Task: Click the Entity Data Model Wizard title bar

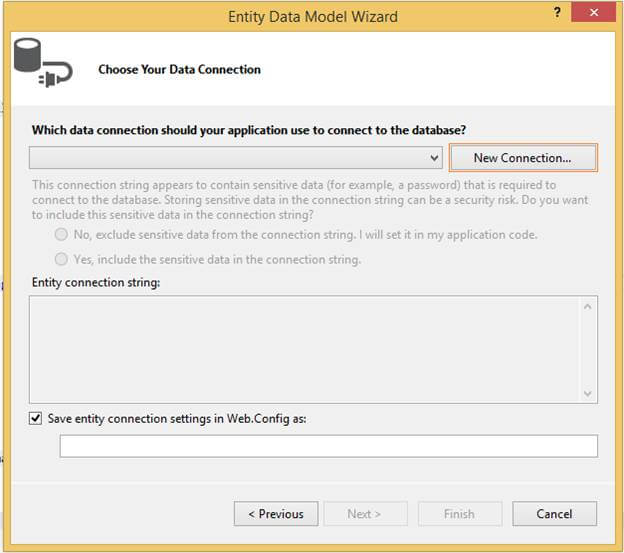Action: click(x=312, y=16)
